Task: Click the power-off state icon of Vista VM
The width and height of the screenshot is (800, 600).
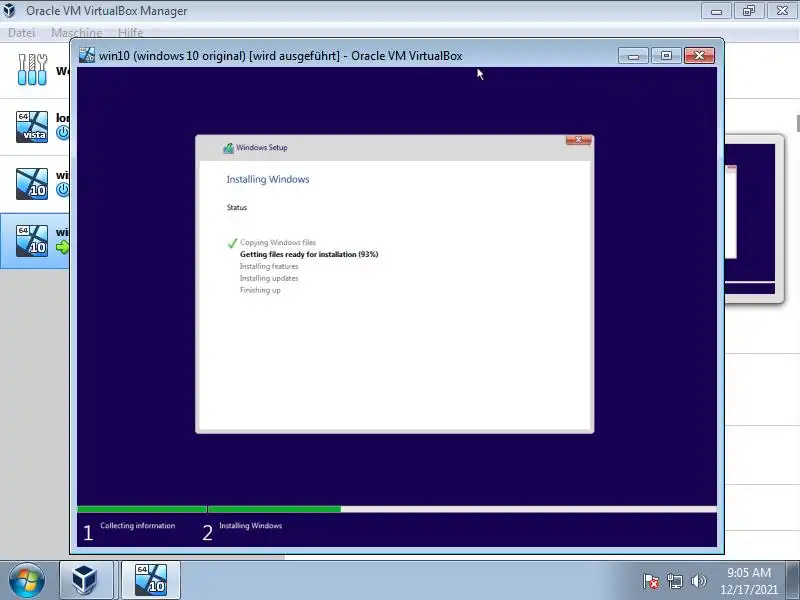Action: tap(63, 133)
